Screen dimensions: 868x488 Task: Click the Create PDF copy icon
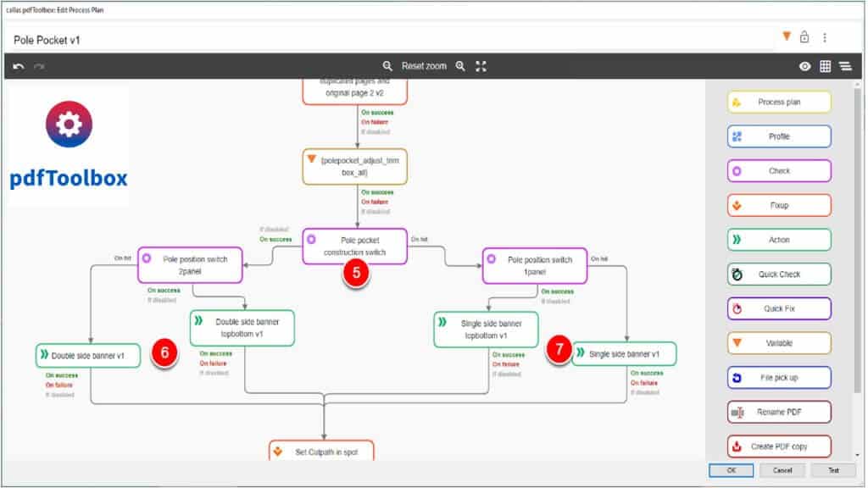[x=737, y=446]
